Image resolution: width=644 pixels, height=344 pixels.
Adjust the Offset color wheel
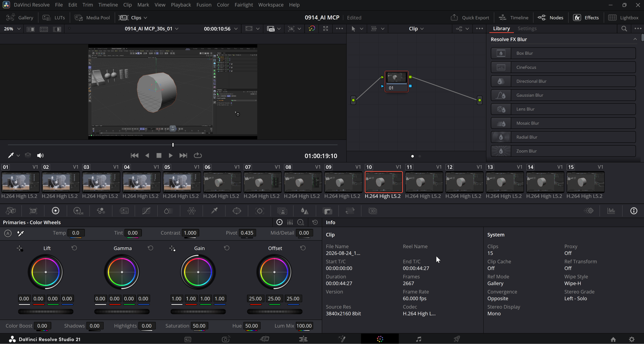pyautogui.click(x=274, y=272)
